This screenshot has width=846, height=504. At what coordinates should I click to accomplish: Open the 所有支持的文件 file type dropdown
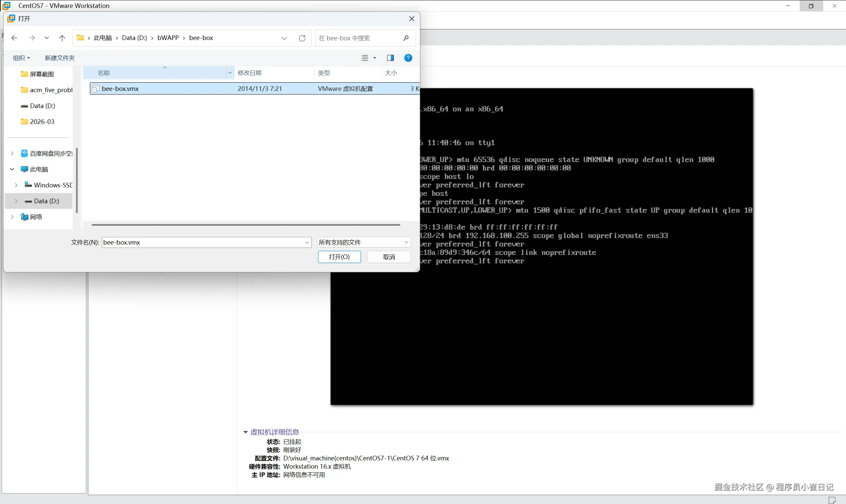364,242
